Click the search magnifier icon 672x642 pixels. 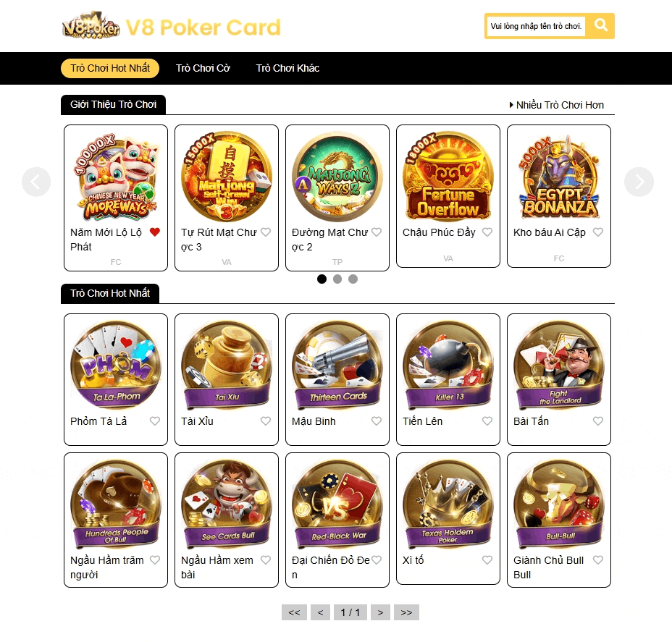601,26
